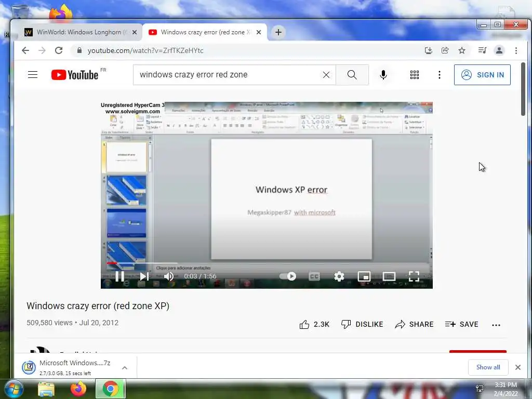Enter full screen mode
The height and width of the screenshot is (399, 532).
414,276
